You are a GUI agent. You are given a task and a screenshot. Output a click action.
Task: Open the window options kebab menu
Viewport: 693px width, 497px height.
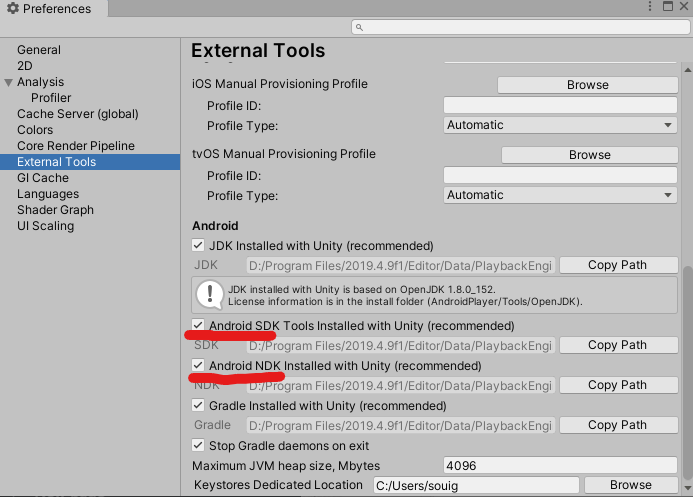click(649, 6)
